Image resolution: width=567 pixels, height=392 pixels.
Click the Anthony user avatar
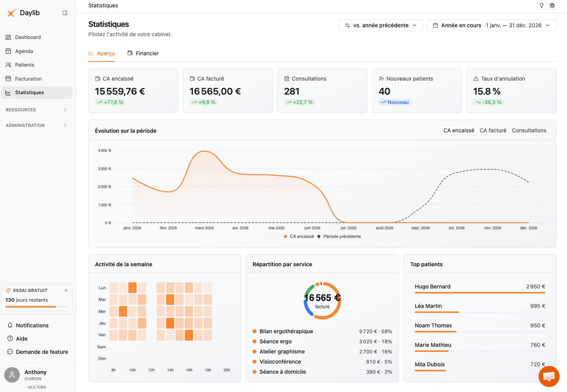coord(12,375)
